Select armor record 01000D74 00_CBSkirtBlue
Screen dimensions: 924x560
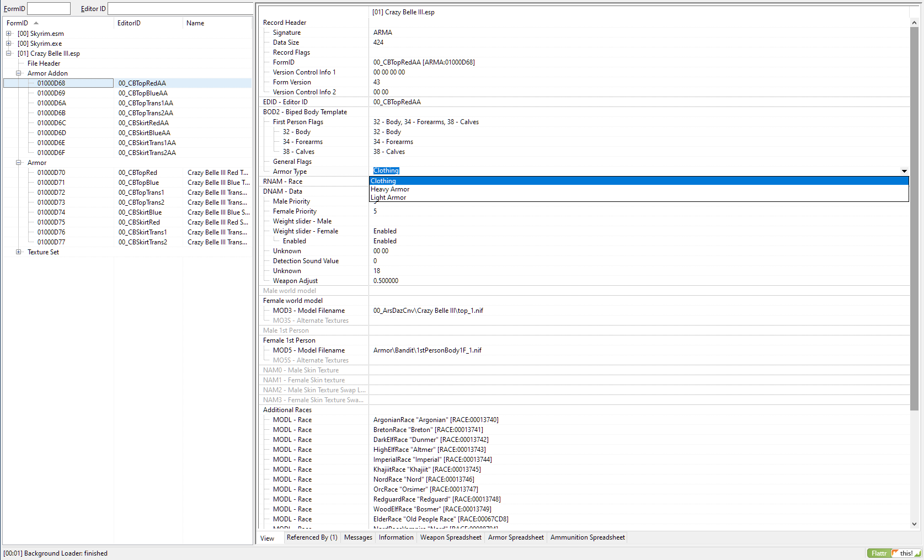[x=127, y=212]
